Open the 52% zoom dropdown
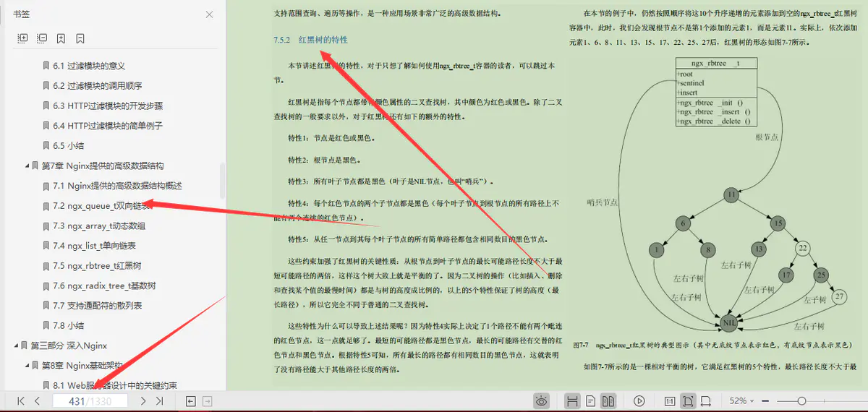 click(x=742, y=400)
